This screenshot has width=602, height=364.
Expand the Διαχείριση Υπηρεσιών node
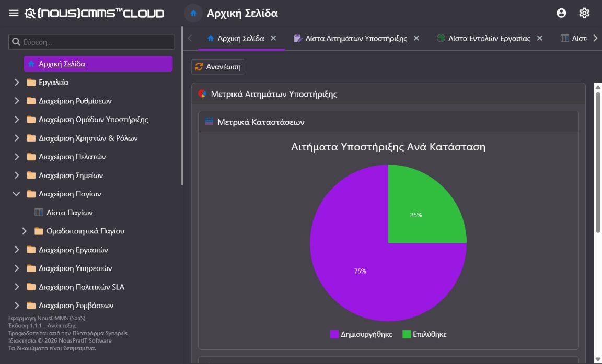17,268
